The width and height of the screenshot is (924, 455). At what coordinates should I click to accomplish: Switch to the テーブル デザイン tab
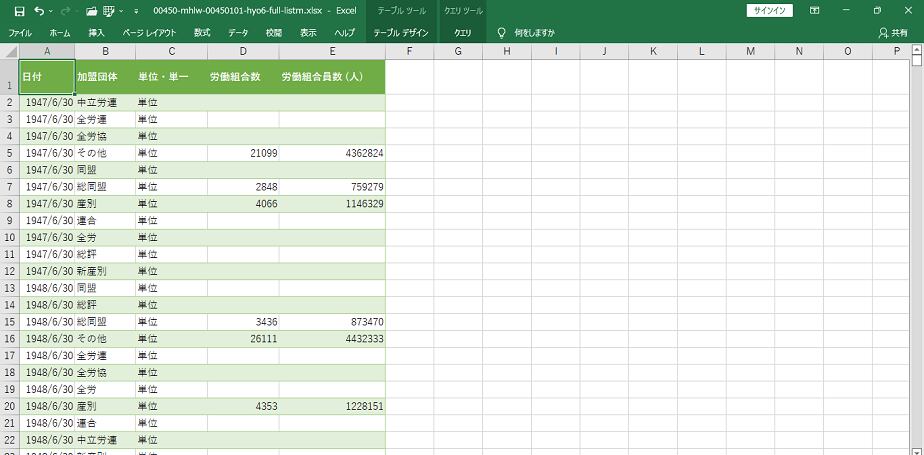tap(400, 32)
